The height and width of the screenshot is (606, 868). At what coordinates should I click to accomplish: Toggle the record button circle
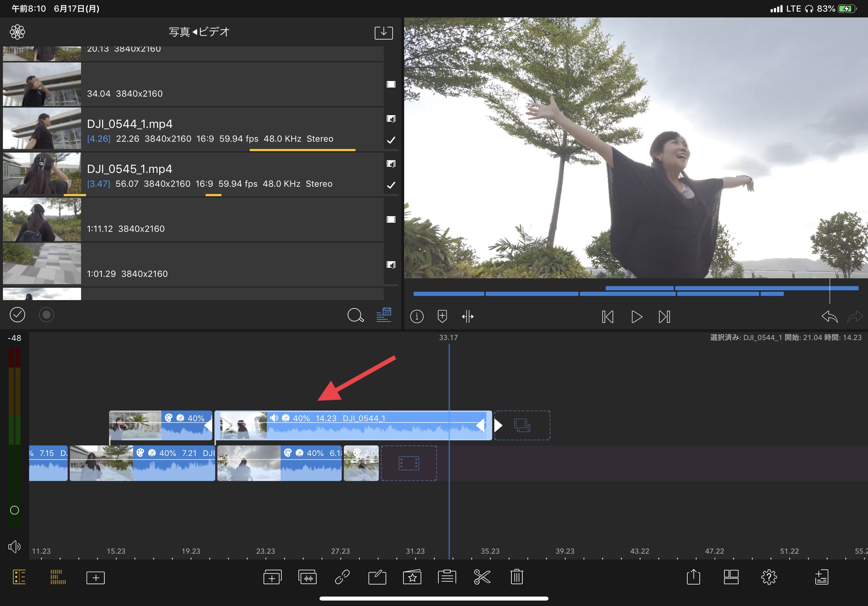pyautogui.click(x=46, y=315)
